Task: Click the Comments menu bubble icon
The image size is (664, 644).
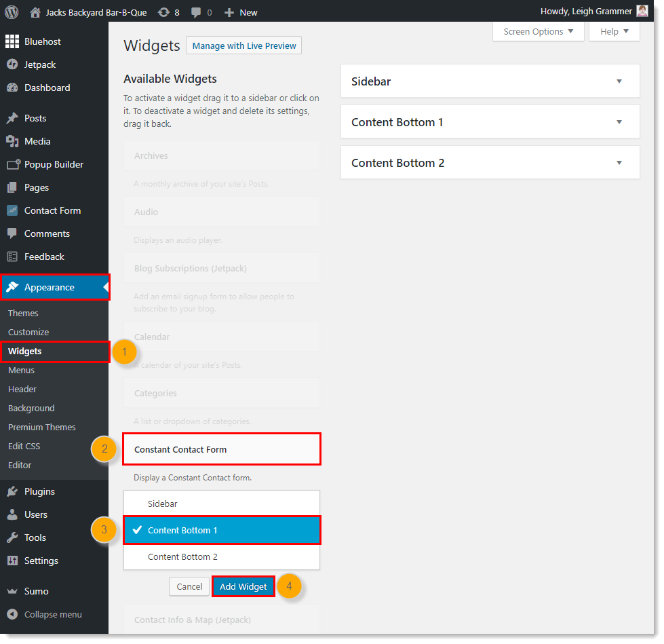Action: (x=12, y=233)
